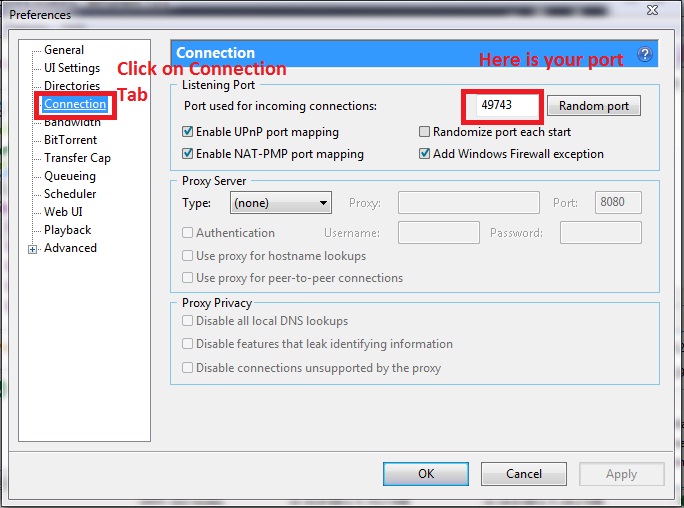The width and height of the screenshot is (684, 508).
Task: Click the 'Proxy Privacy' group heading
Action: click(x=217, y=303)
